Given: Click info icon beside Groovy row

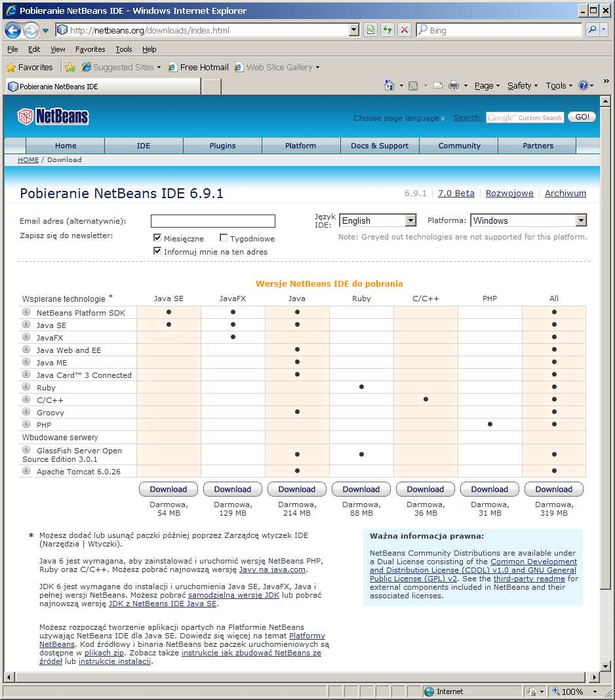Looking at the screenshot, I should click(26, 412).
